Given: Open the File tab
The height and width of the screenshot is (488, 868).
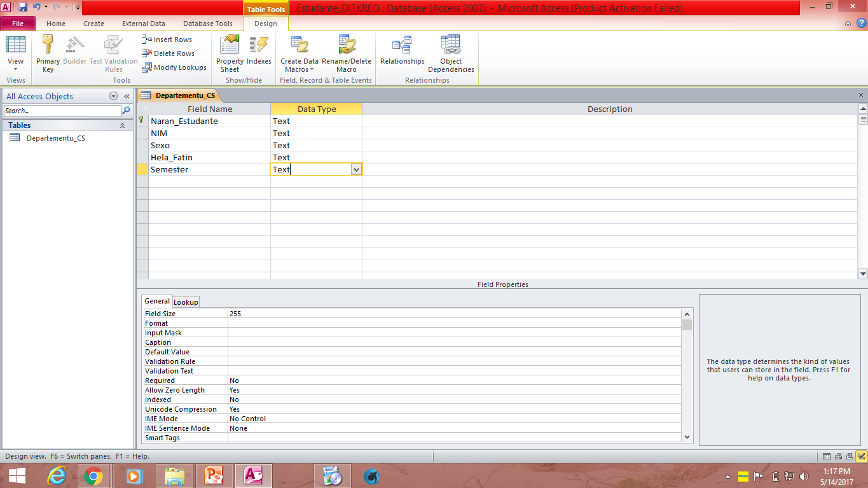Looking at the screenshot, I should point(18,24).
